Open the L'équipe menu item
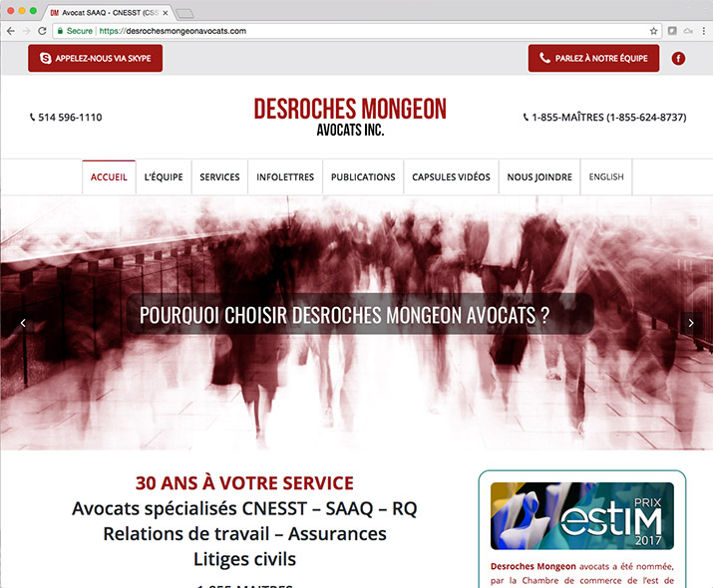Image resolution: width=713 pixels, height=588 pixels. (164, 177)
